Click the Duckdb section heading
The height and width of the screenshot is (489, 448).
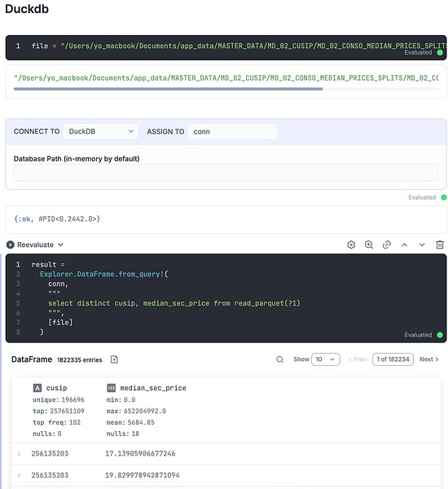click(27, 9)
